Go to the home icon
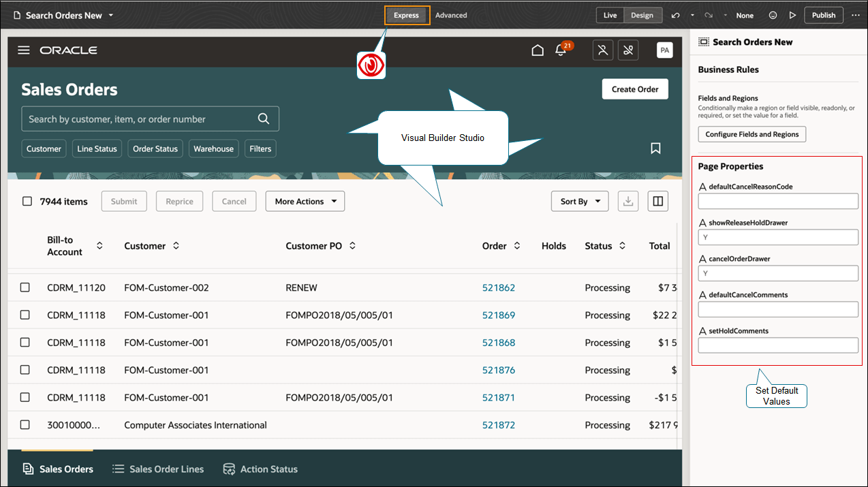Screen dimensions: 868x487 click(538, 50)
